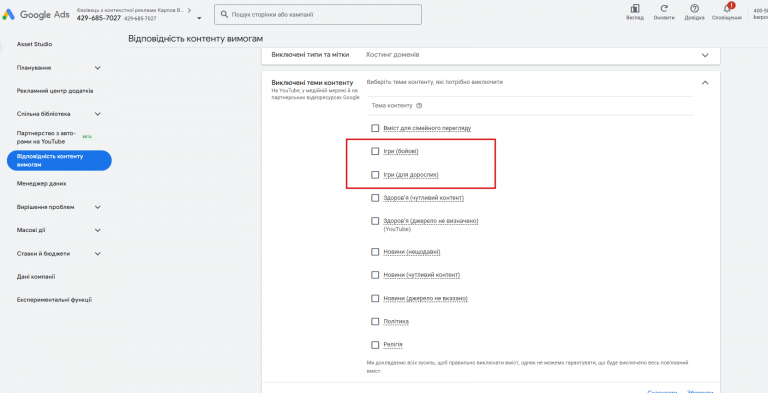Open Asset Studio in the sidebar
Viewport: 768px width, 393px height.
coord(34,44)
